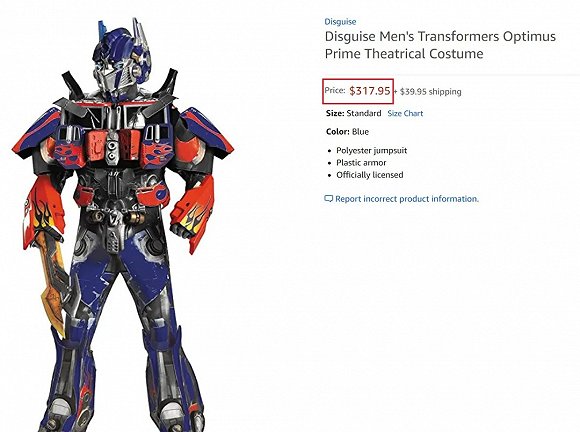Select the Standard size value
The height and width of the screenshot is (432, 580).
point(364,113)
